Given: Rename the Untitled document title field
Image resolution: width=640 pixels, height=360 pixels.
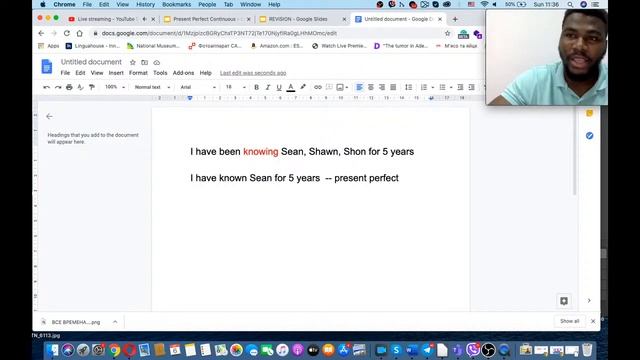Looking at the screenshot, I should click(x=91, y=62).
